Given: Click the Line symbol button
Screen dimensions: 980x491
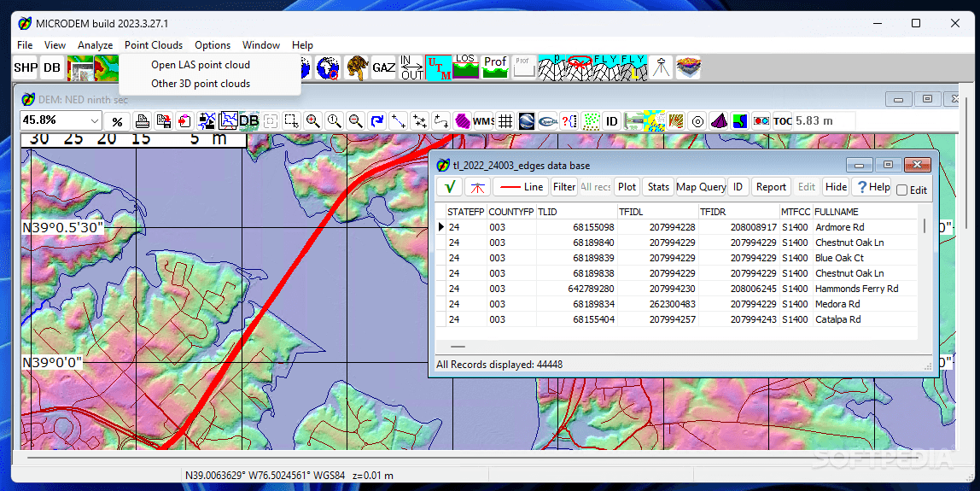Looking at the screenshot, I should tap(521, 186).
